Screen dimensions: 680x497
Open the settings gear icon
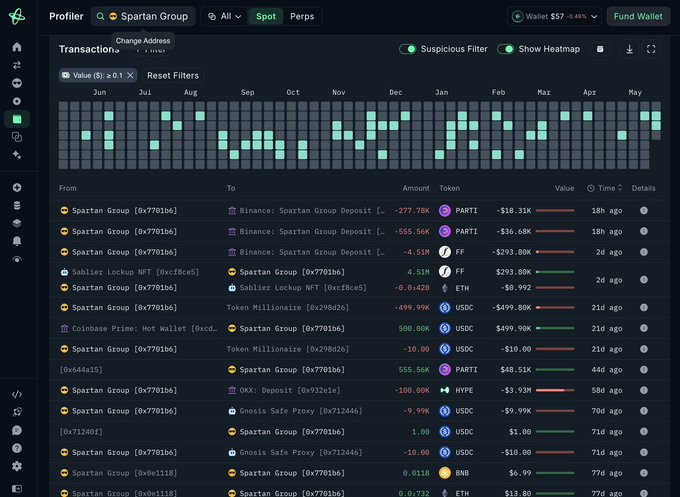pos(17,466)
